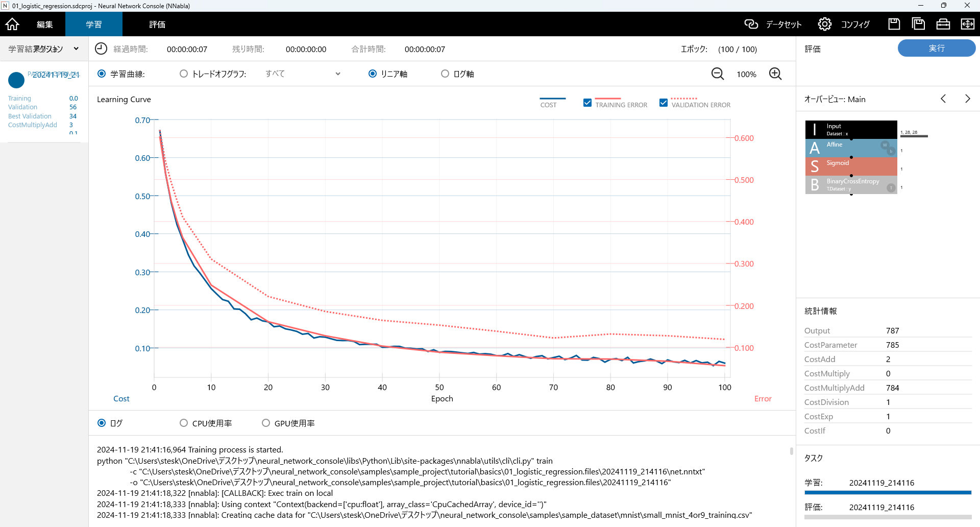Click the Save project icon

(x=894, y=24)
